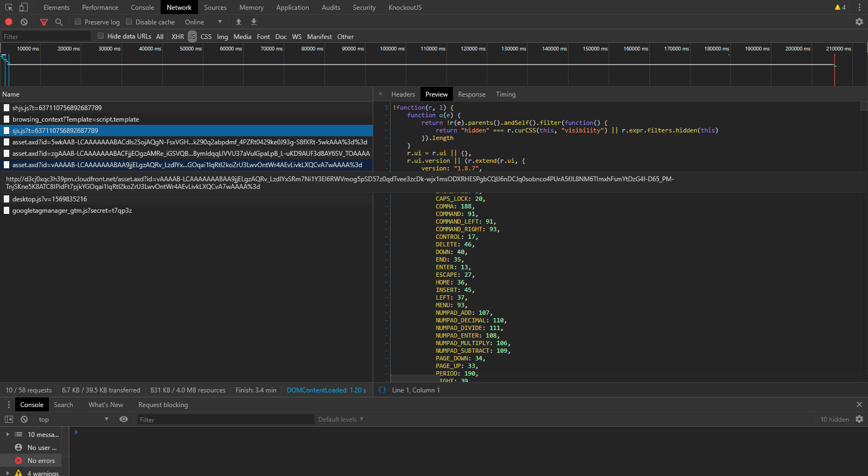Select the browsing_context script.template request
The width and height of the screenshot is (868, 476).
[186, 119]
